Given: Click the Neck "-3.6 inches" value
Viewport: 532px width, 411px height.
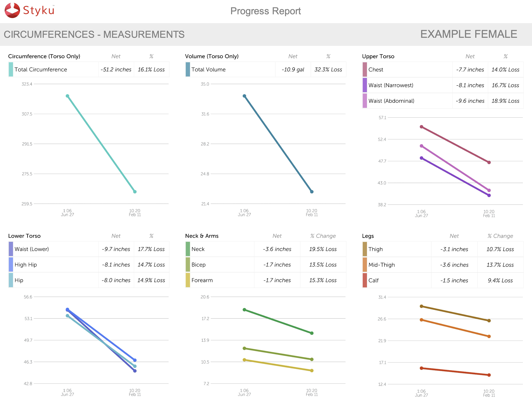Looking at the screenshot, I should pos(277,249).
